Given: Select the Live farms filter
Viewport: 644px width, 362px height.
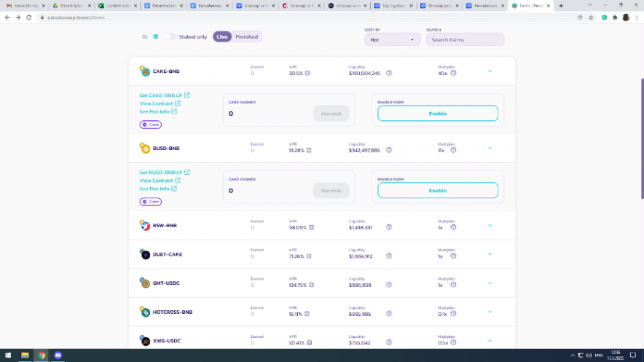Looking at the screenshot, I should pyautogui.click(x=222, y=36).
